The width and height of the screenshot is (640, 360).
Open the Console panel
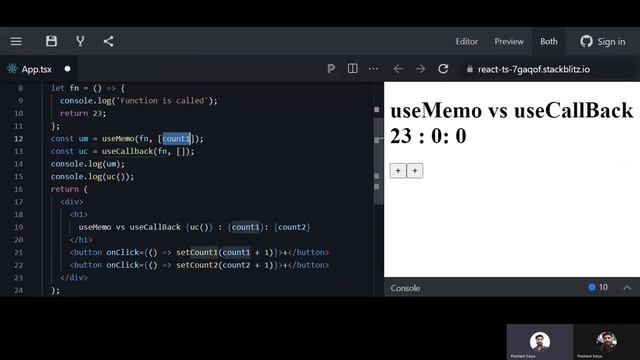pos(405,288)
